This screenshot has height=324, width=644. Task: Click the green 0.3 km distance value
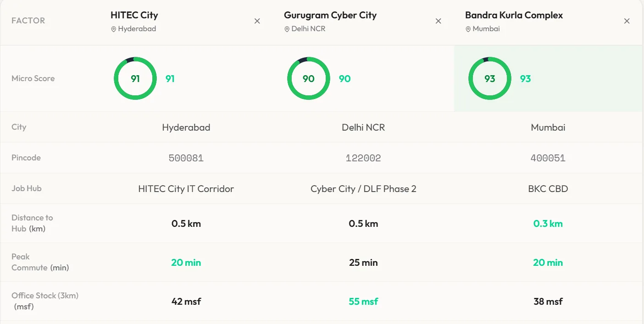(548, 224)
